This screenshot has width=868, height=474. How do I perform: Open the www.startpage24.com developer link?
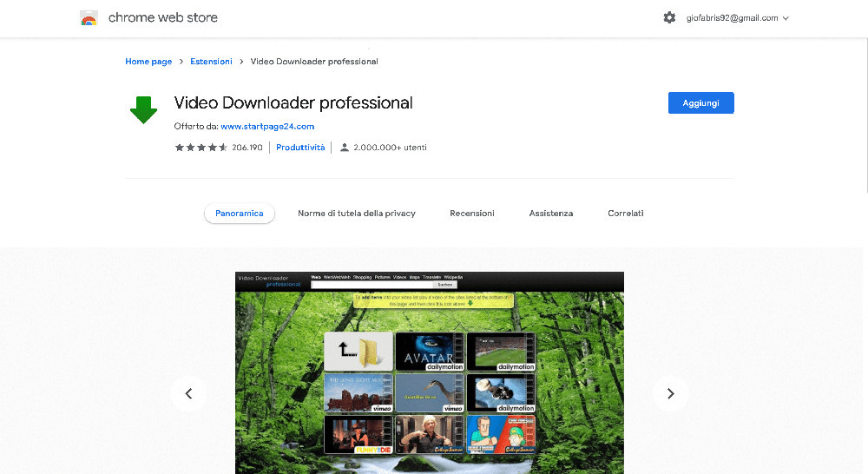tap(267, 126)
